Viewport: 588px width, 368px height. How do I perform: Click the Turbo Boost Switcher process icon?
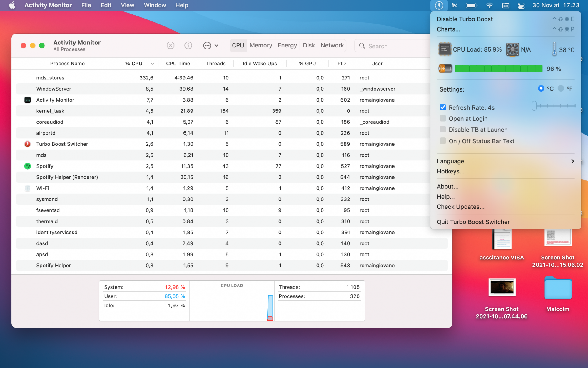(x=27, y=144)
